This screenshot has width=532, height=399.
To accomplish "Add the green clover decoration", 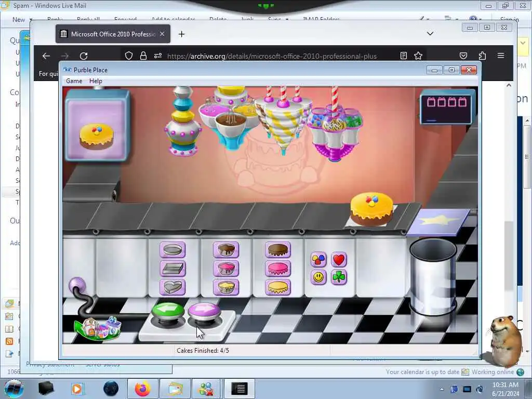I will pos(339,277).
